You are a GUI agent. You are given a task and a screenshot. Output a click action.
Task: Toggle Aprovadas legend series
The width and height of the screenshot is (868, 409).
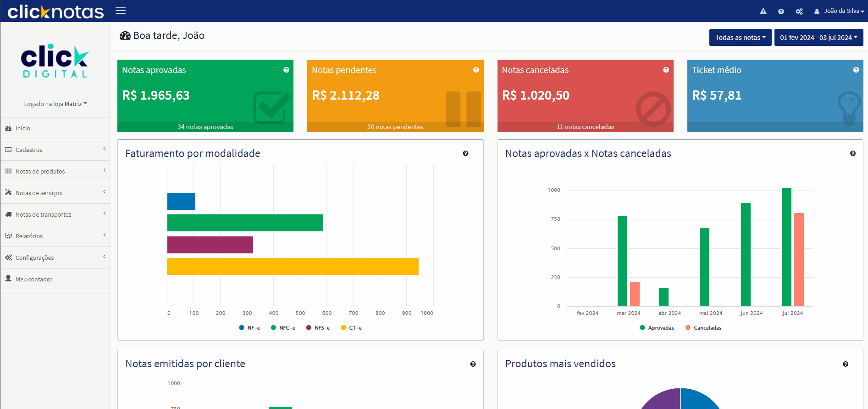click(x=657, y=328)
